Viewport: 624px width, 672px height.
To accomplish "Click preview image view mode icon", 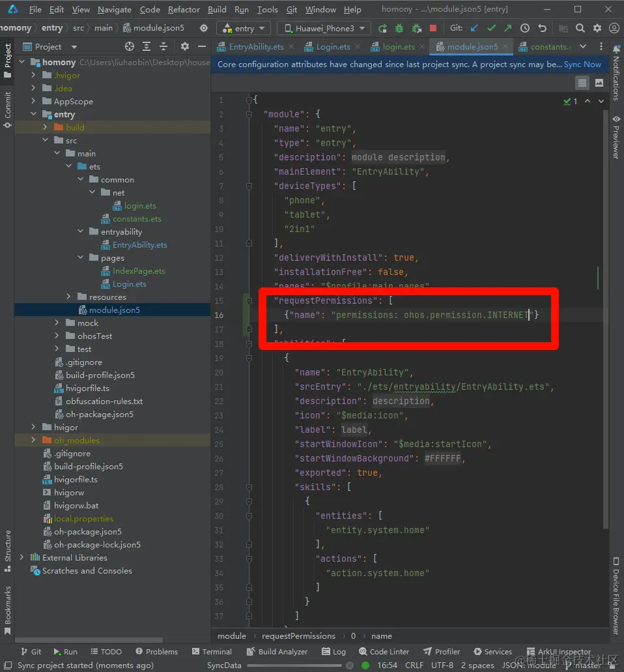I will [599, 83].
